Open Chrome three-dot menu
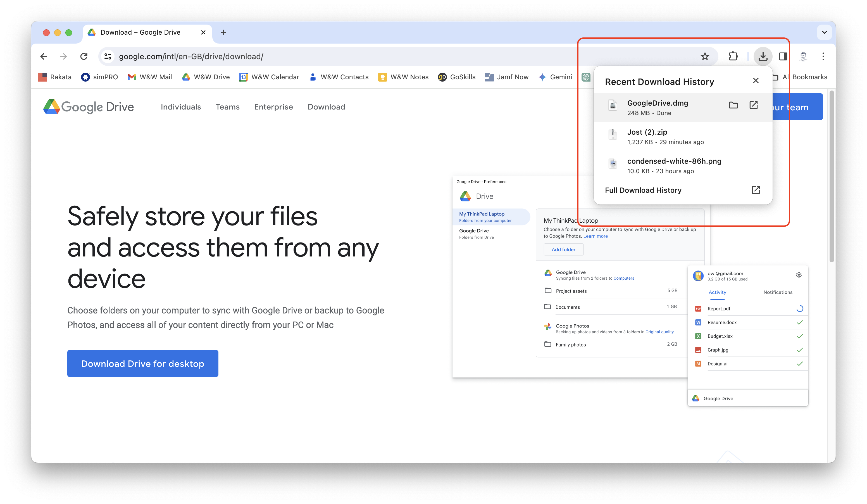Screen dimensions: 867x504 823,56
